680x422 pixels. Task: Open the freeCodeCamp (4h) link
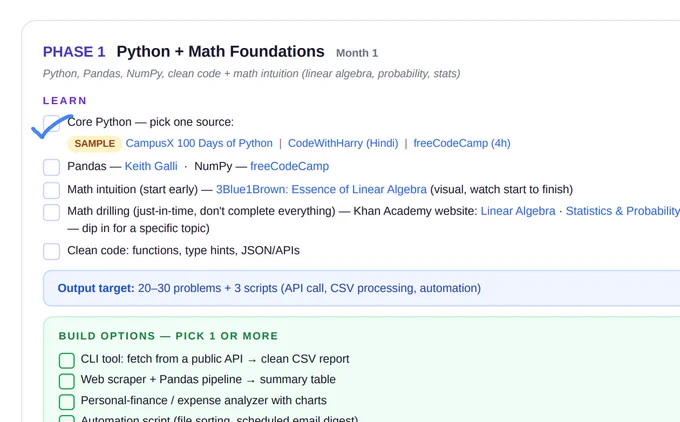462,143
